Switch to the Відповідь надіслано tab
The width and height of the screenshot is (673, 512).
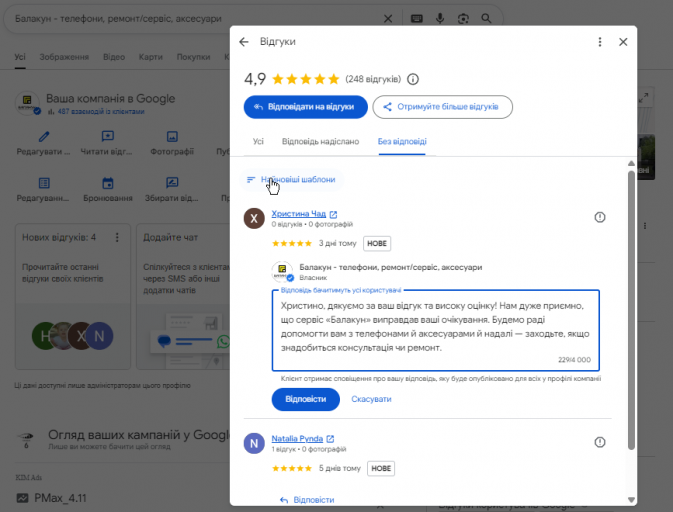(x=320, y=142)
